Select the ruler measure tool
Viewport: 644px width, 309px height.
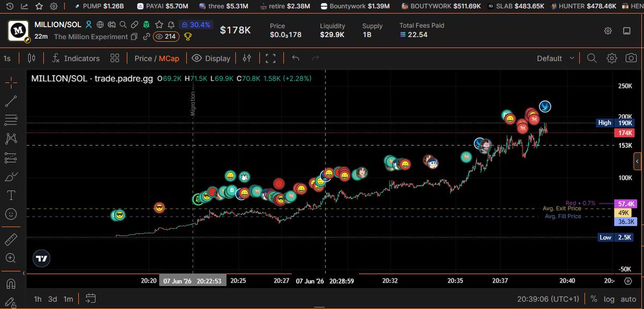pyautogui.click(x=11, y=239)
